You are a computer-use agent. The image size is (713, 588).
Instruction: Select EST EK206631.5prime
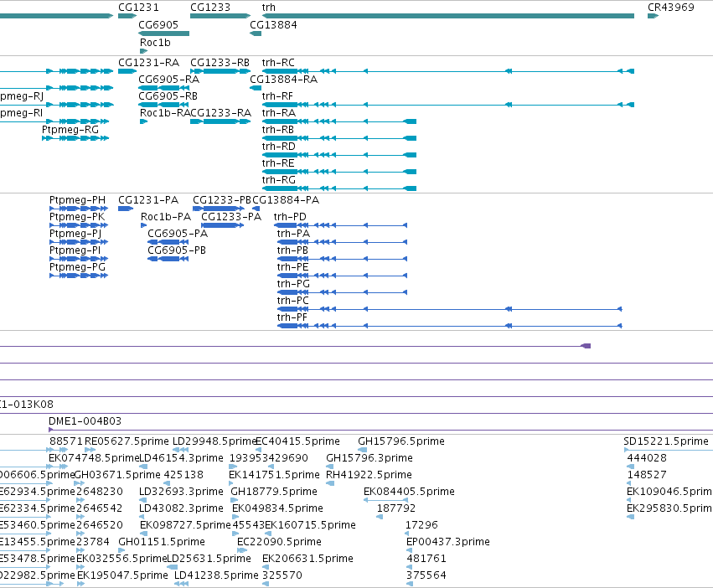point(307,559)
